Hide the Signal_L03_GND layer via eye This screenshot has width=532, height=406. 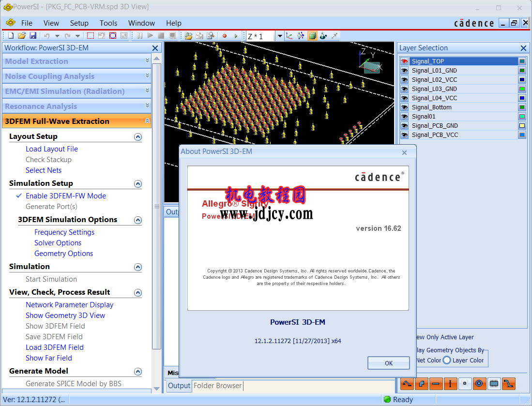(404, 89)
